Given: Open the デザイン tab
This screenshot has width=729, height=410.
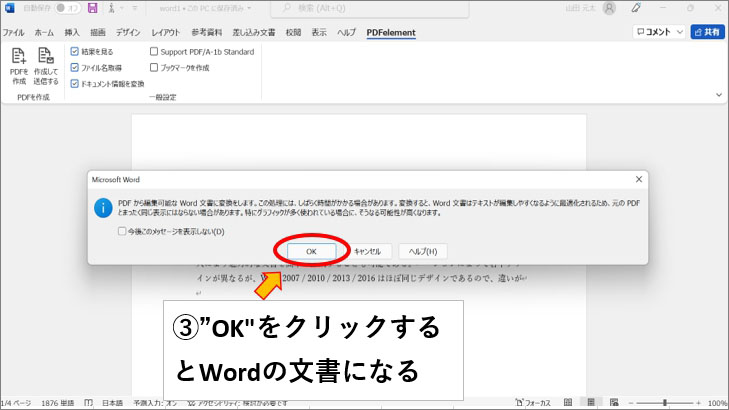Looking at the screenshot, I should [128, 32].
